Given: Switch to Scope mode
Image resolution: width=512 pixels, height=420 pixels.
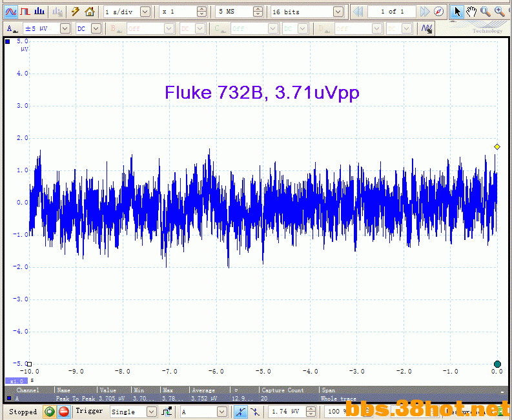Looking at the screenshot, I should click(11, 12).
